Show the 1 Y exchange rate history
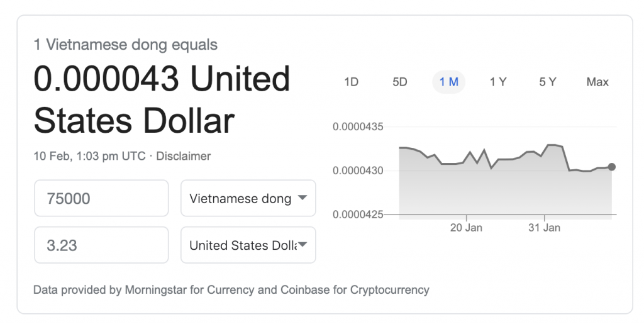 [x=498, y=82]
